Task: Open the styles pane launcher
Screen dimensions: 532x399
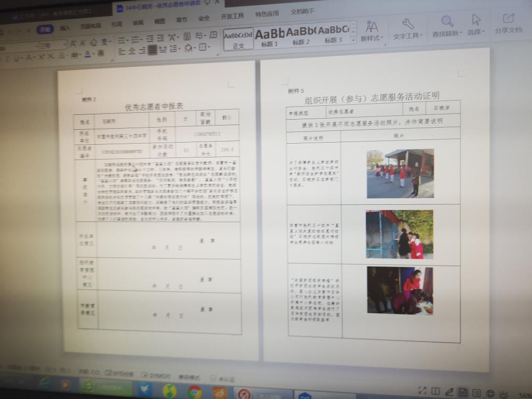Action: click(x=385, y=44)
